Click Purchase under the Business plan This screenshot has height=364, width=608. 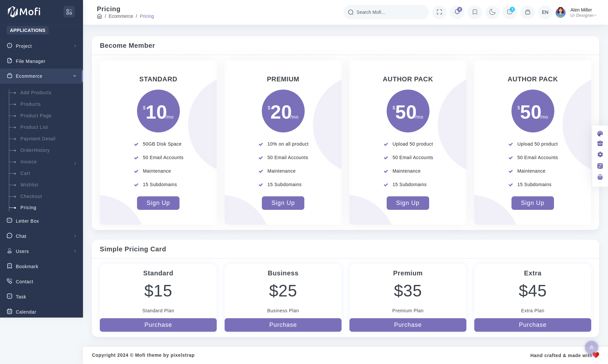[x=283, y=325]
